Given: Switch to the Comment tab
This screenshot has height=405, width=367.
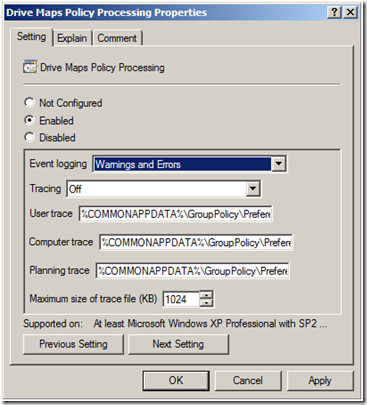Looking at the screenshot, I should [x=117, y=38].
